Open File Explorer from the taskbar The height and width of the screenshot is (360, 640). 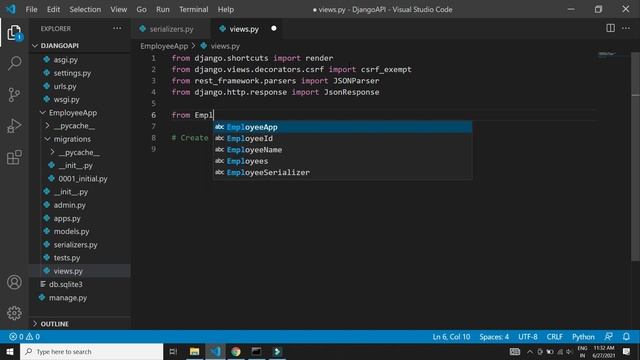coord(195,351)
